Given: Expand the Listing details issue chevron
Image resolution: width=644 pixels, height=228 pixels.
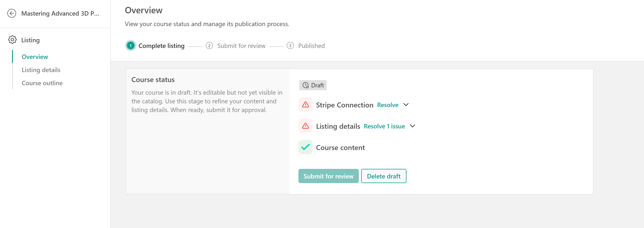Looking at the screenshot, I should pyautogui.click(x=413, y=126).
